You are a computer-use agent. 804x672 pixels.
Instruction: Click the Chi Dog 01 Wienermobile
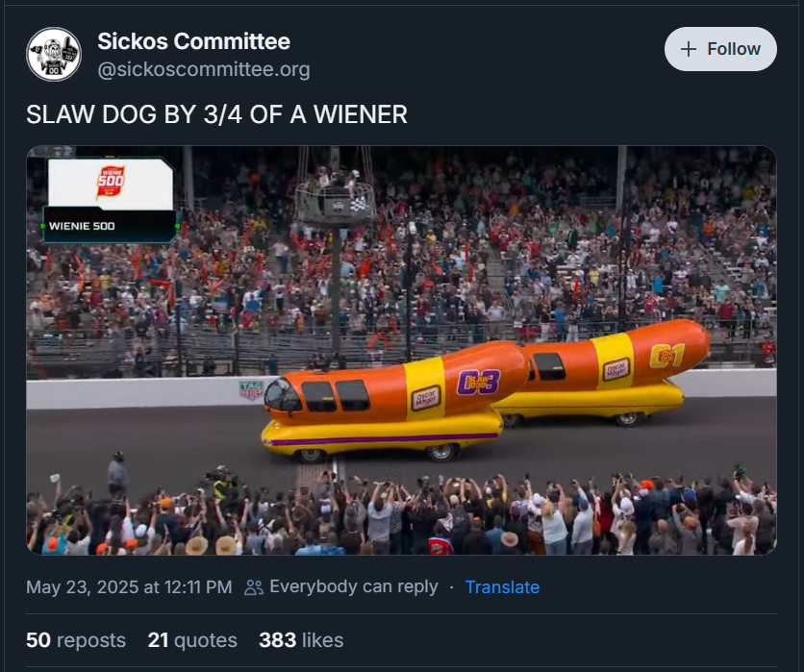tap(605, 373)
